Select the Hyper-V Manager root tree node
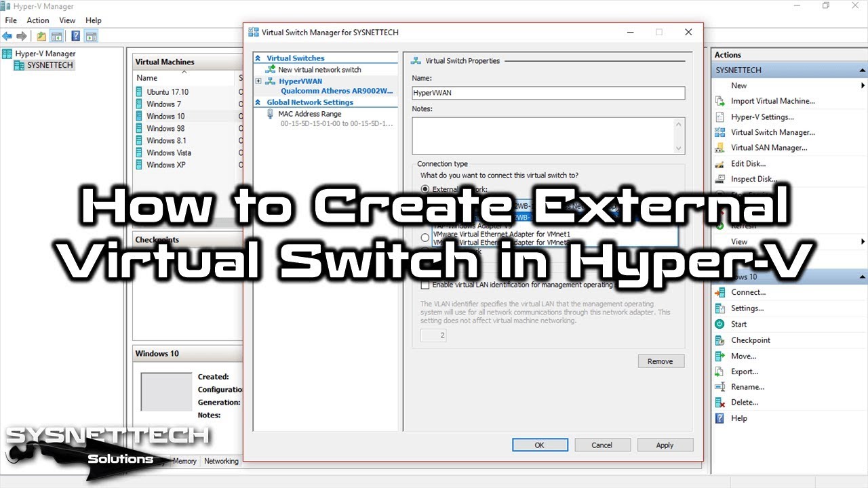Screen dimensions: 868x488 click(45, 54)
